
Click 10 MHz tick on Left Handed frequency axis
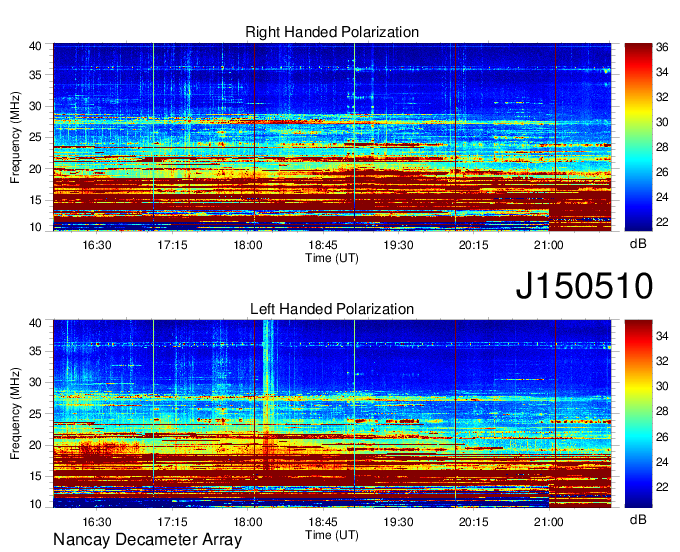[x=35, y=504]
